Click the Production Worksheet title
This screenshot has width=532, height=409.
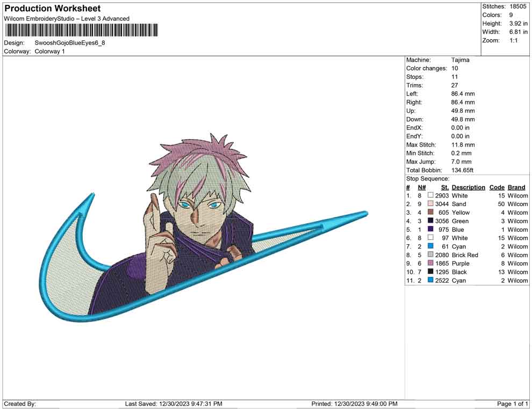(53, 9)
